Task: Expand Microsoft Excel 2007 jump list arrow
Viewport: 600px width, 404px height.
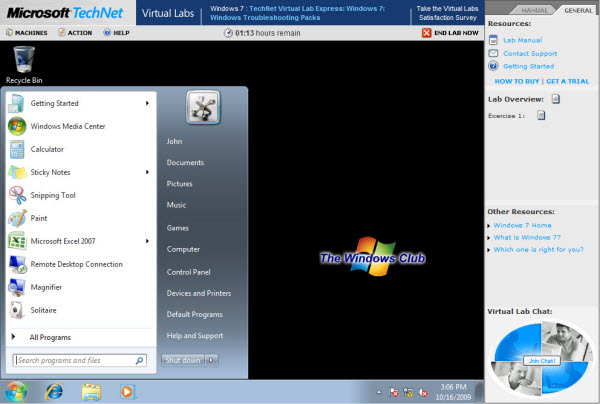Action: click(x=147, y=241)
